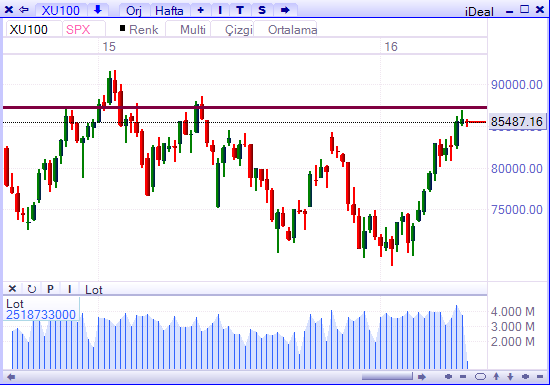Select the XU100 symbol tab
This screenshot has width=550, height=385.
coord(29,29)
